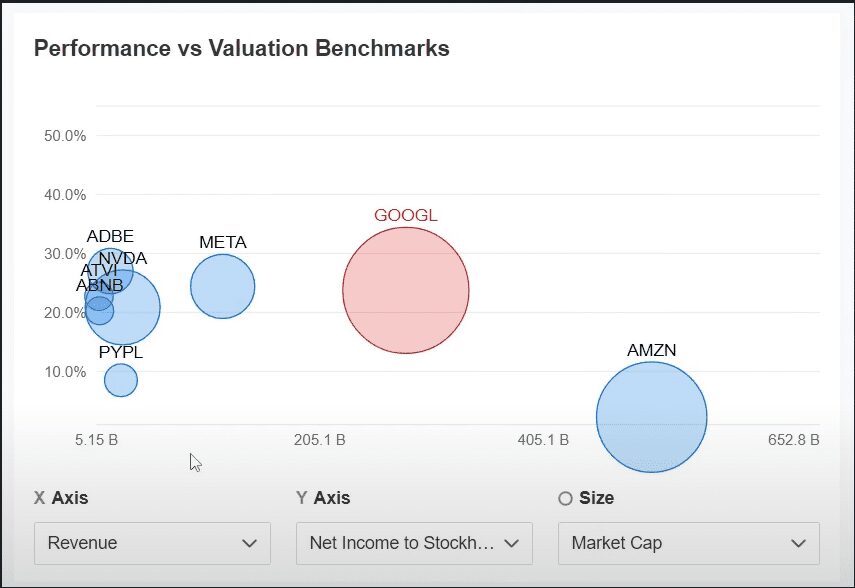Click the AMZN text label

click(651, 350)
